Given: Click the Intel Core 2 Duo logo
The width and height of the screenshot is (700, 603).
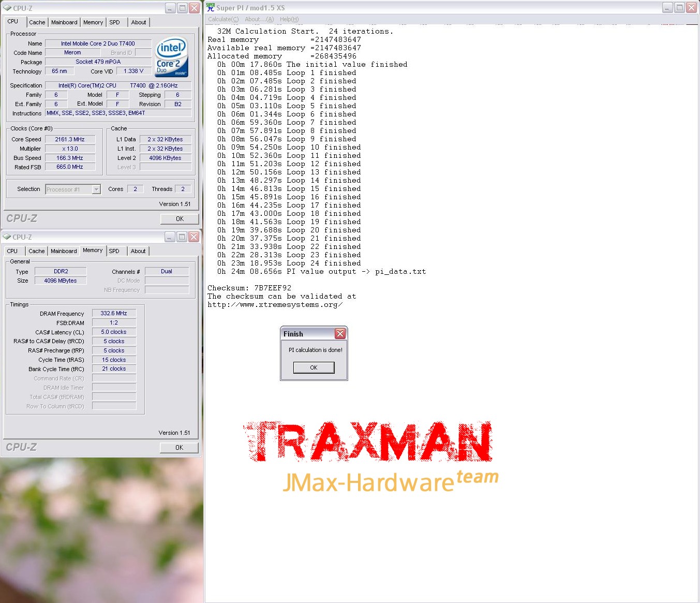Looking at the screenshot, I should click(x=172, y=57).
